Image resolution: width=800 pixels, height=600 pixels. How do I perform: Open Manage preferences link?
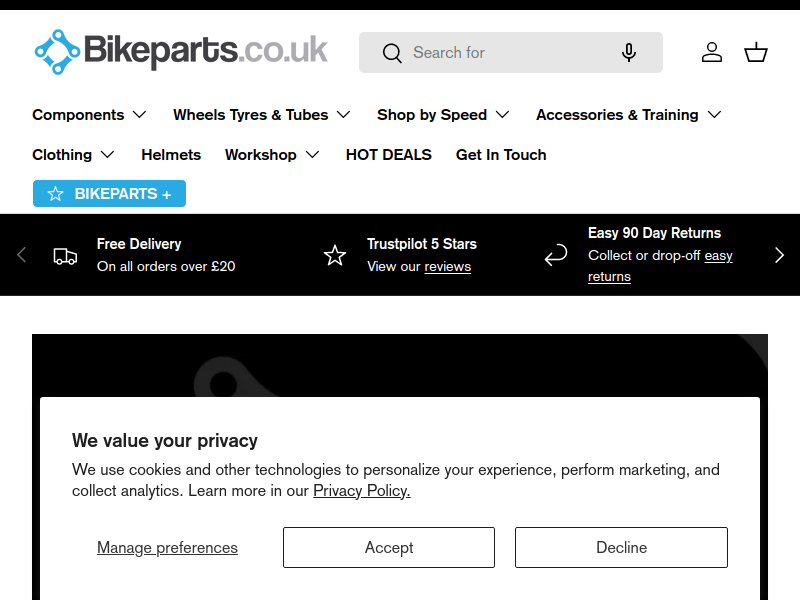click(x=167, y=547)
